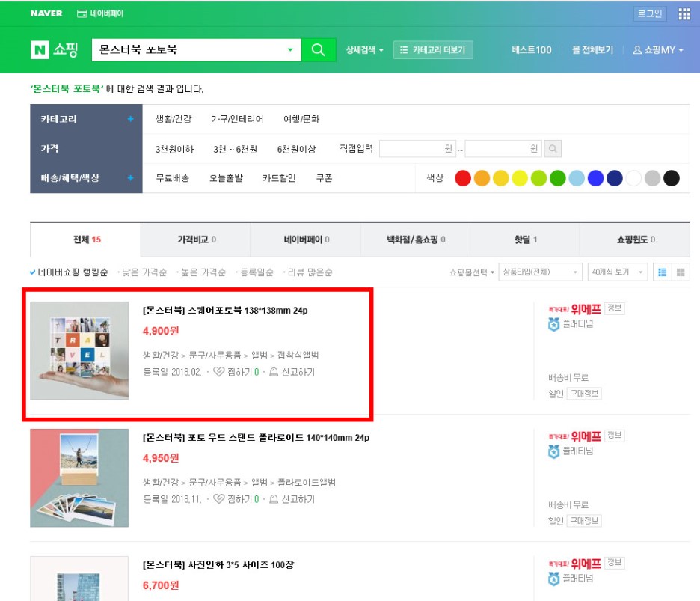Click 구매정보 button in first product row
Viewport: 700px width, 601px height.
pyautogui.click(x=584, y=394)
